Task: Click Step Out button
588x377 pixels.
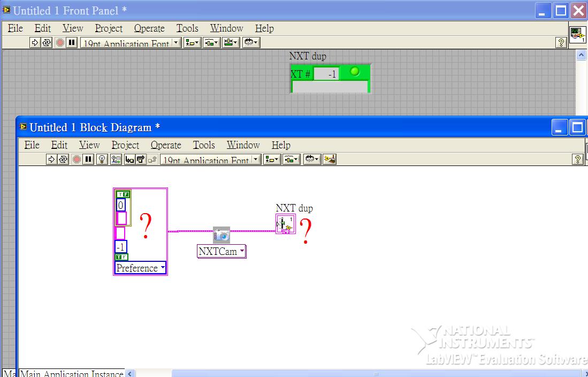Action: tap(152, 159)
